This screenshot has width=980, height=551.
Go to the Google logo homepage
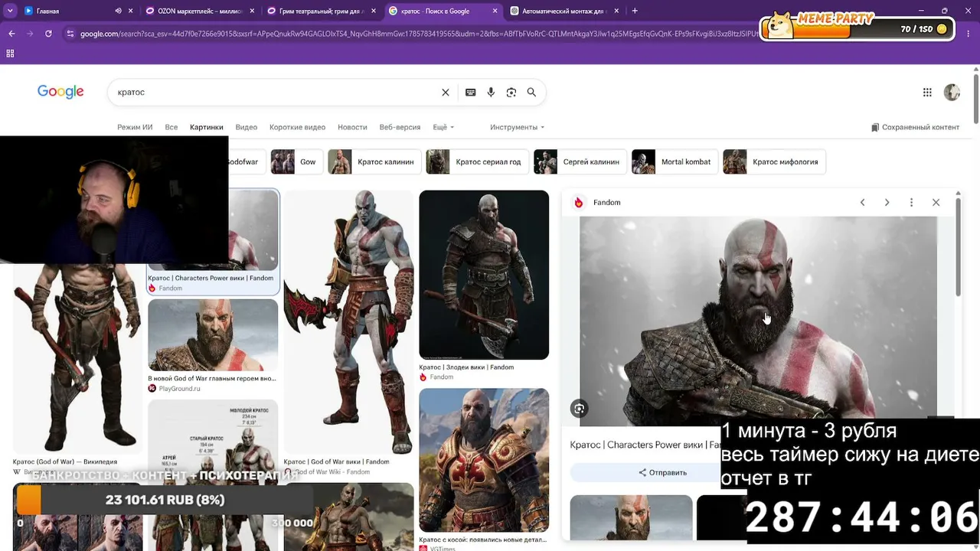[60, 92]
